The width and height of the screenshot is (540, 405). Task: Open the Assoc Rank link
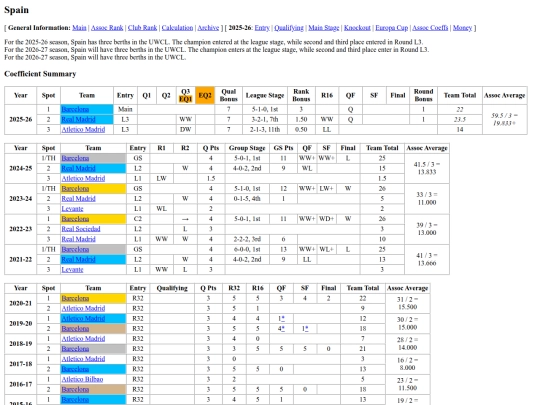[107, 28]
